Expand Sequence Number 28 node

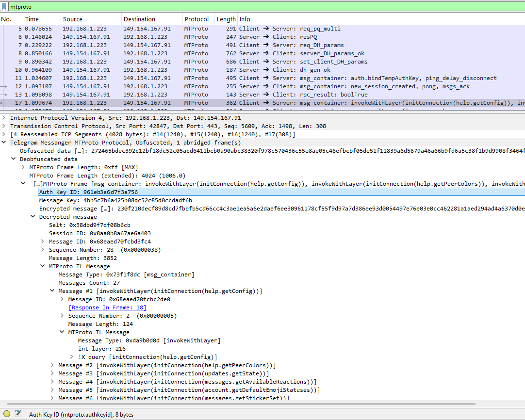tap(43, 250)
